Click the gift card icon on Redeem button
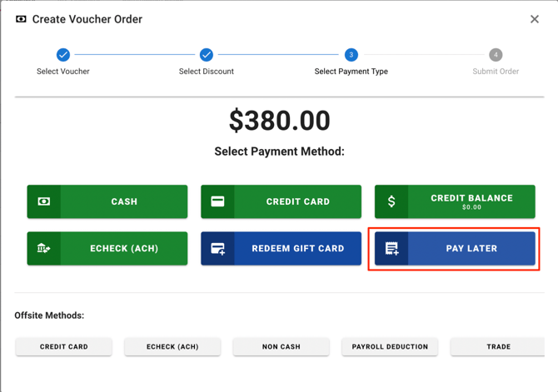This screenshot has height=392, width=558. point(217,248)
